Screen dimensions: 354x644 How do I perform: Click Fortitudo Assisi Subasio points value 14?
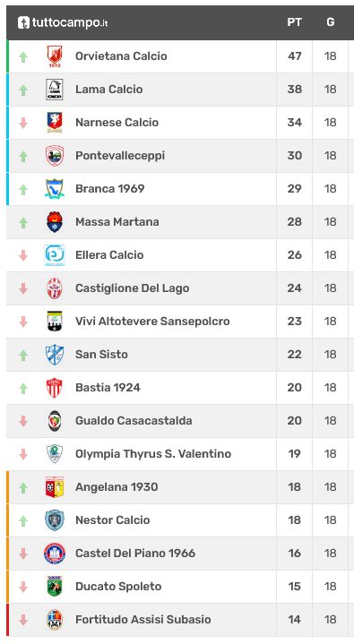point(294,619)
